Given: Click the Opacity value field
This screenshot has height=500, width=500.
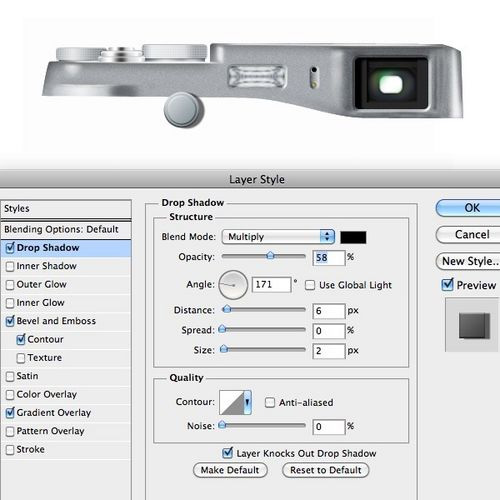Looking at the screenshot, I should 329,258.
